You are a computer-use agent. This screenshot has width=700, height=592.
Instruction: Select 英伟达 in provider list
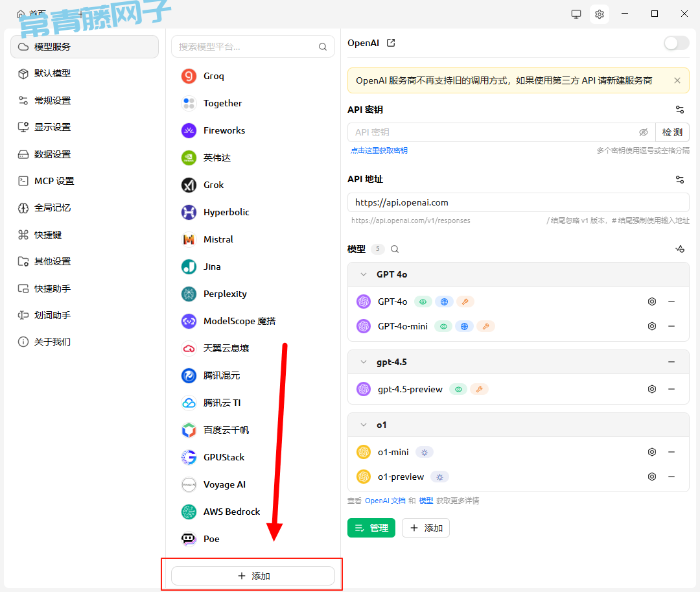coord(253,158)
